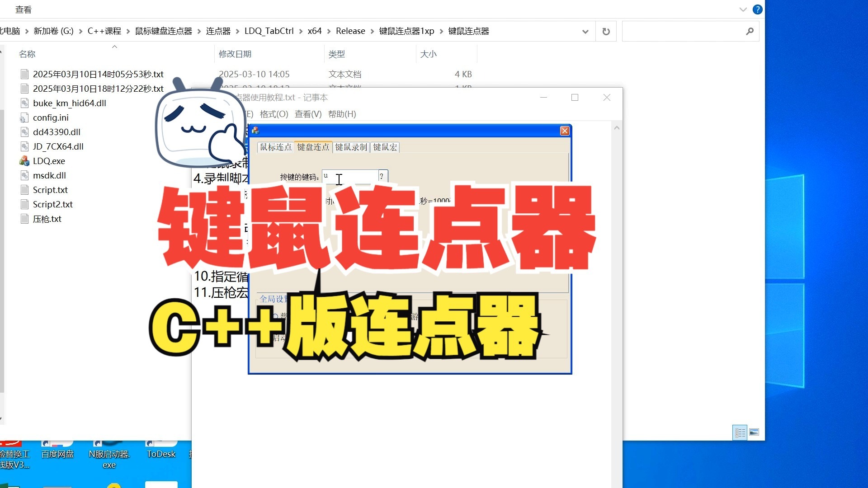This screenshot has width=868, height=488.
Task: Sort files by 修改日期 column header
Action: tap(235, 54)
